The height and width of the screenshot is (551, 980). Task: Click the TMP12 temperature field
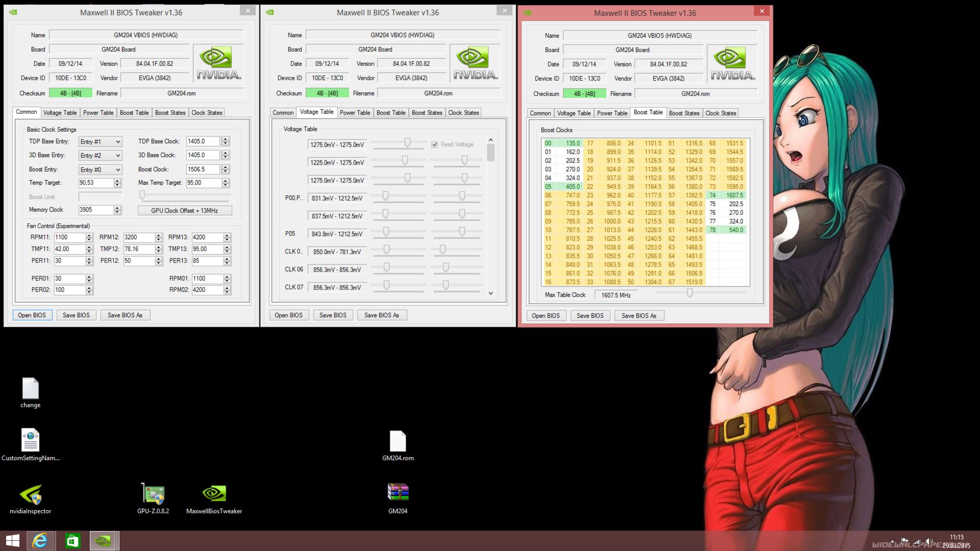tap(139, 249)
